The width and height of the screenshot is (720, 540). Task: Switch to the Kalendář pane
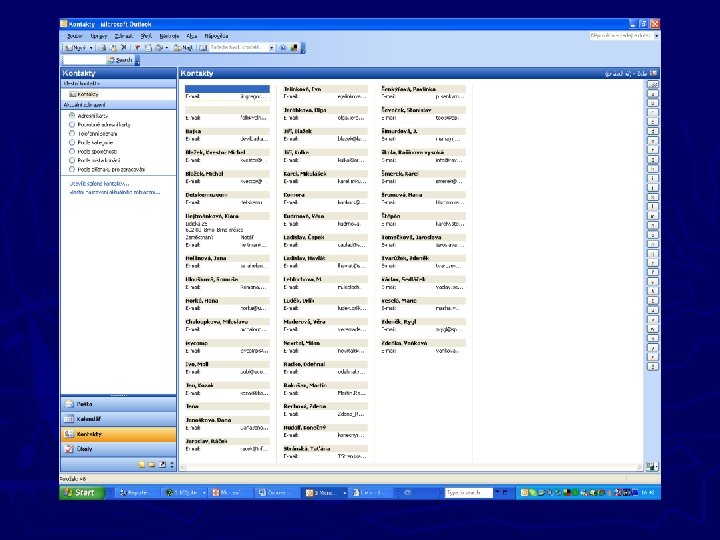click(x=118, y=419)
